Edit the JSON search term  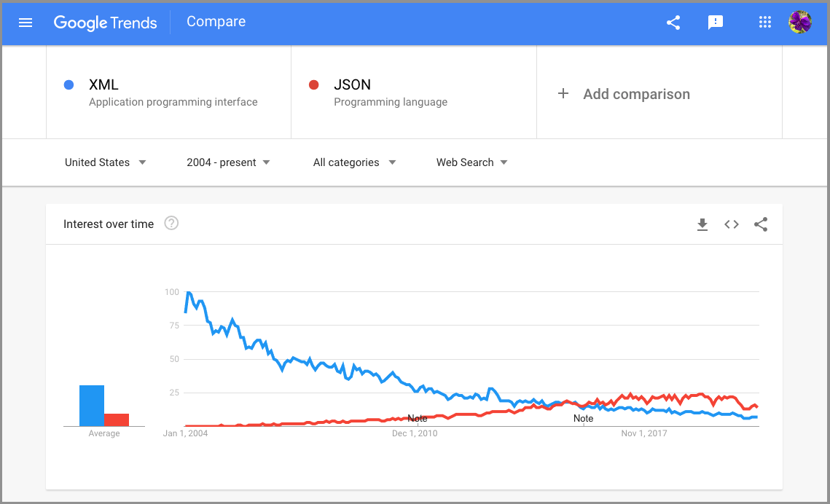(414, 92)
